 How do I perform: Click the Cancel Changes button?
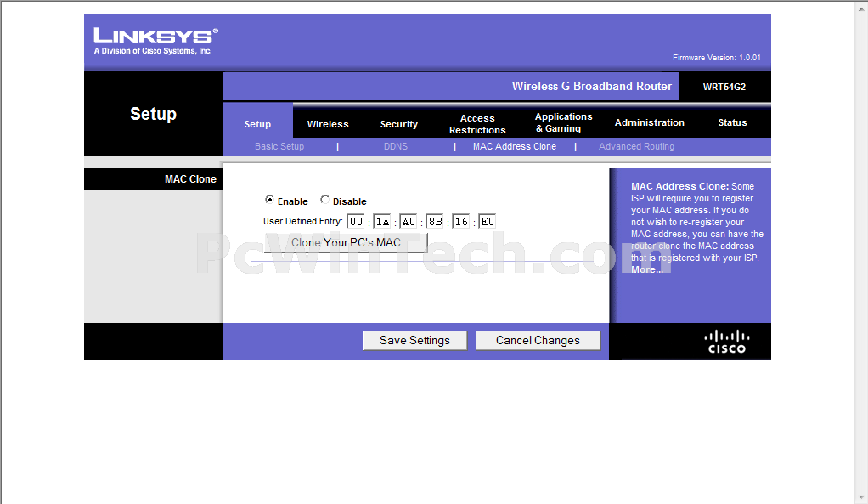coord(538,340)
